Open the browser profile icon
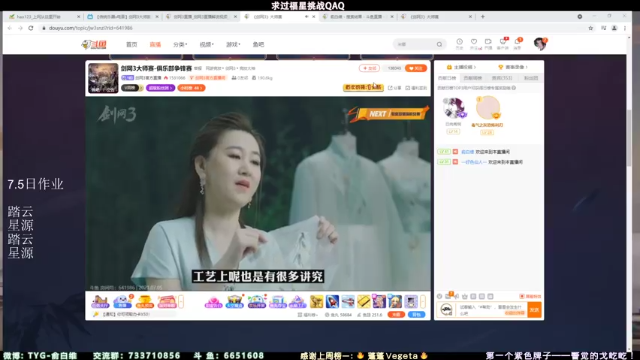This screenshot has height=360, width=640. (614, 28)
